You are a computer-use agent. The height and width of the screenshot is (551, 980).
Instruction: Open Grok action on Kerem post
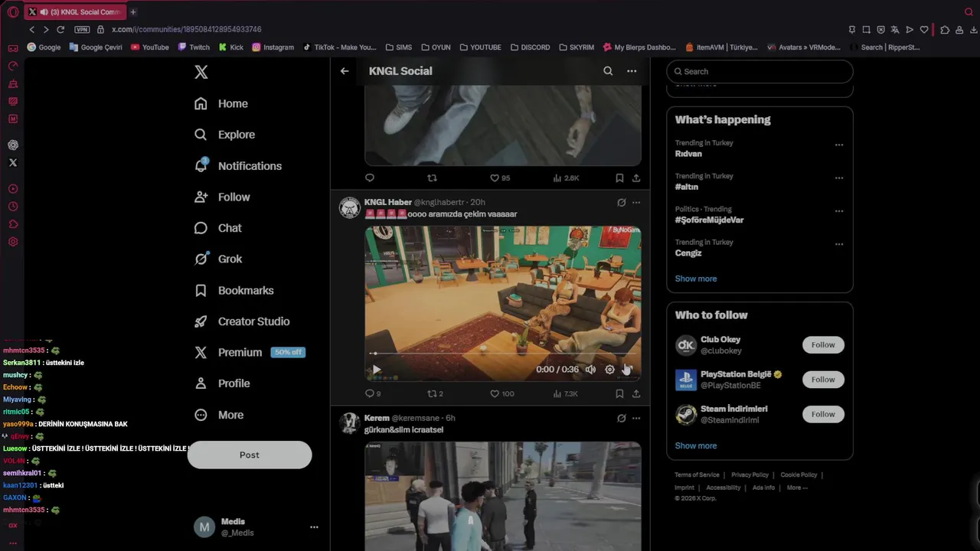(x=621, y=419)
